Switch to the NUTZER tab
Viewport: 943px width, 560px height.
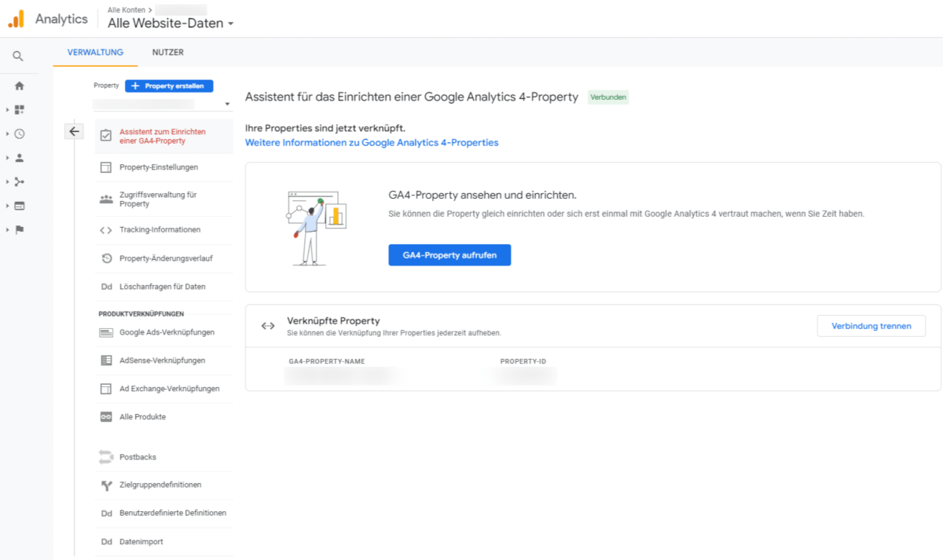pyautogui.click(x=168, y=53)
